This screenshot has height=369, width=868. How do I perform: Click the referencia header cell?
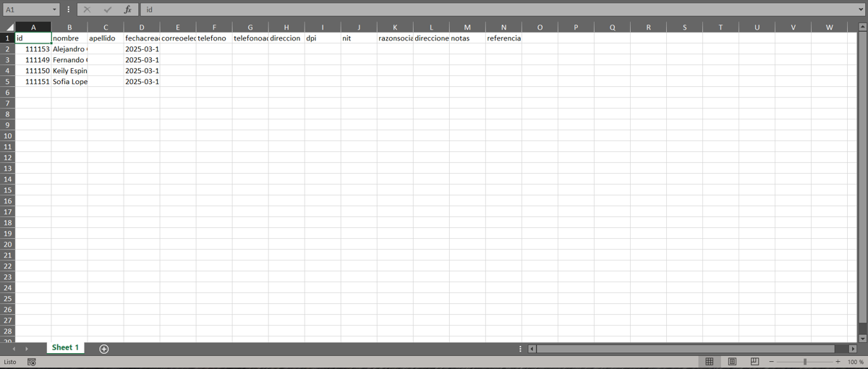pos(503,38)
